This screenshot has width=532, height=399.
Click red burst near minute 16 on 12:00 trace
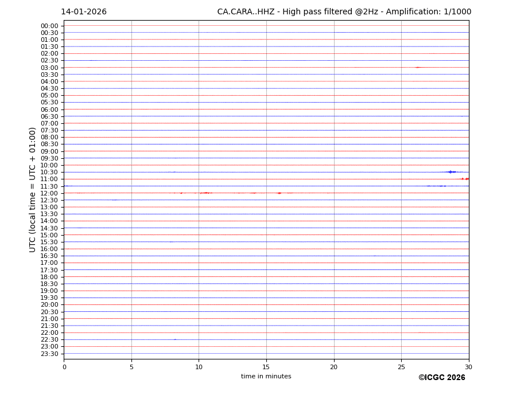point(279,193)
